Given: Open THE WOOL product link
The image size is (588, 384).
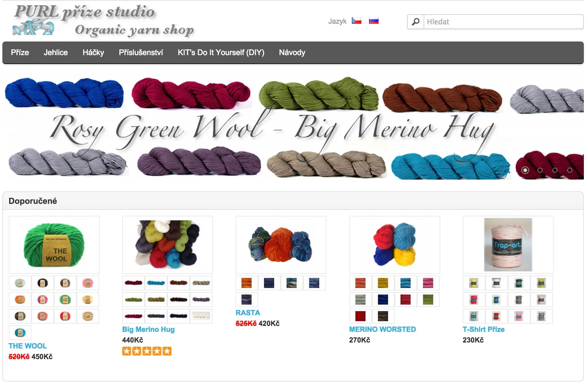Looking at the screenshot, I should (28, 346).
